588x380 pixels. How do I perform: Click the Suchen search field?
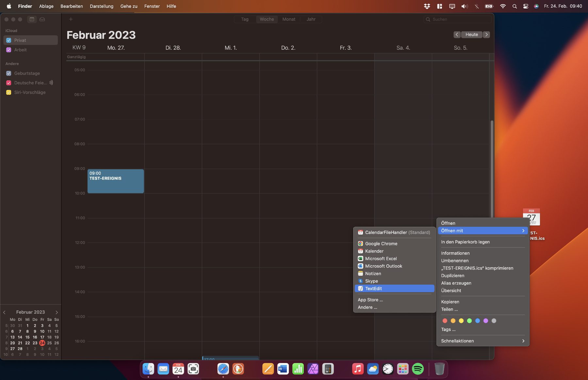click(x=457, y=19)
